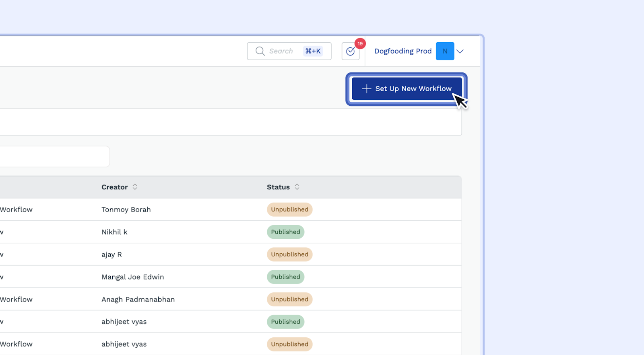Sort by Creator column header
The height and width of the screenshot is (355, 644).
pyautogui.click(x=114, y=187)
